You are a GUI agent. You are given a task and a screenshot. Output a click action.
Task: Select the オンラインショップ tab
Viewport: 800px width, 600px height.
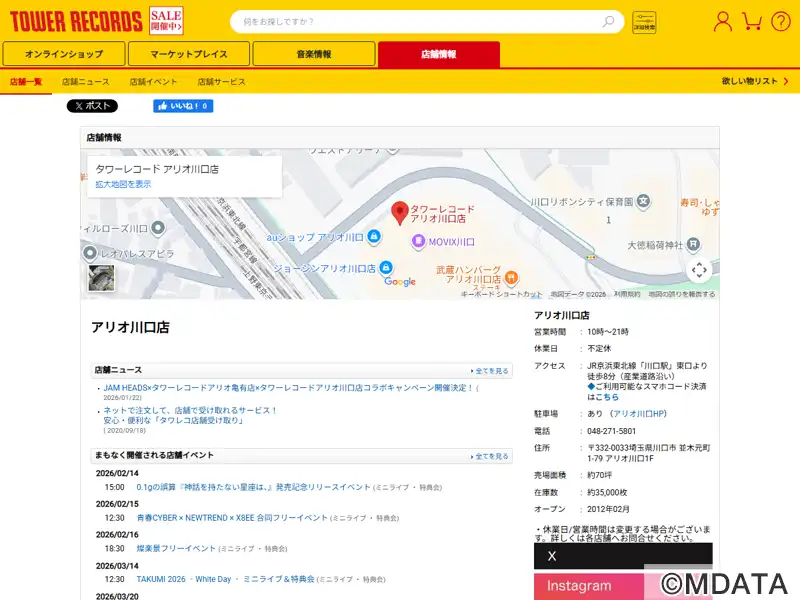(64, 54)
